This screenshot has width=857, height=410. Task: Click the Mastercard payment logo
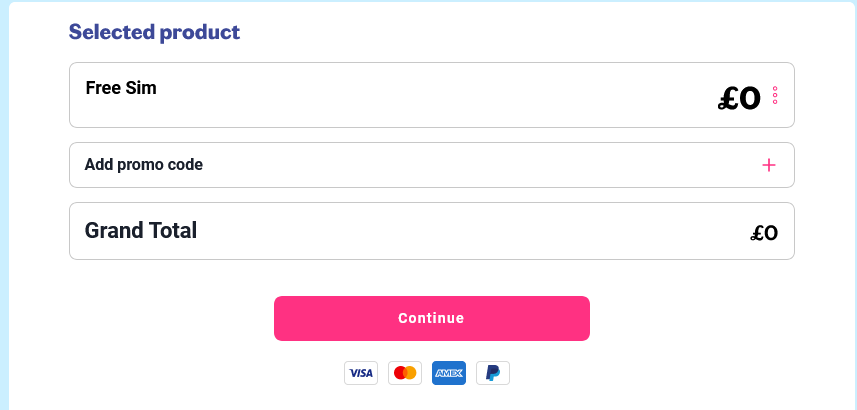[405, 373]
